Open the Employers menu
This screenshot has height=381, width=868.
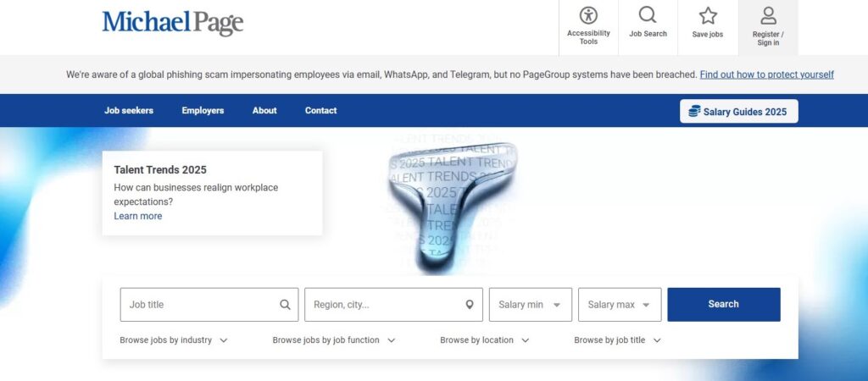click(x=203, y=111)
